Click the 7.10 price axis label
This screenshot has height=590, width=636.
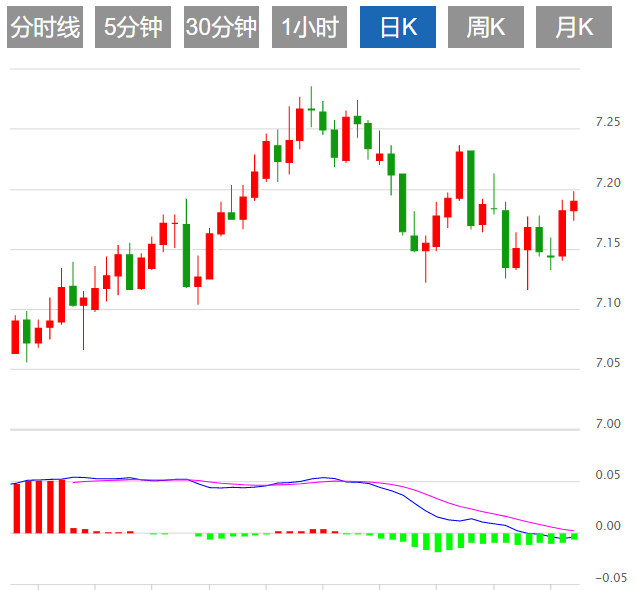tap(608, 303)
